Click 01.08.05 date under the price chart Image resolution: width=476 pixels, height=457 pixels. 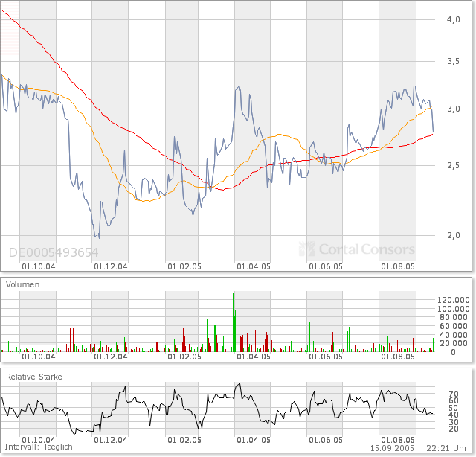pos(398,266)
